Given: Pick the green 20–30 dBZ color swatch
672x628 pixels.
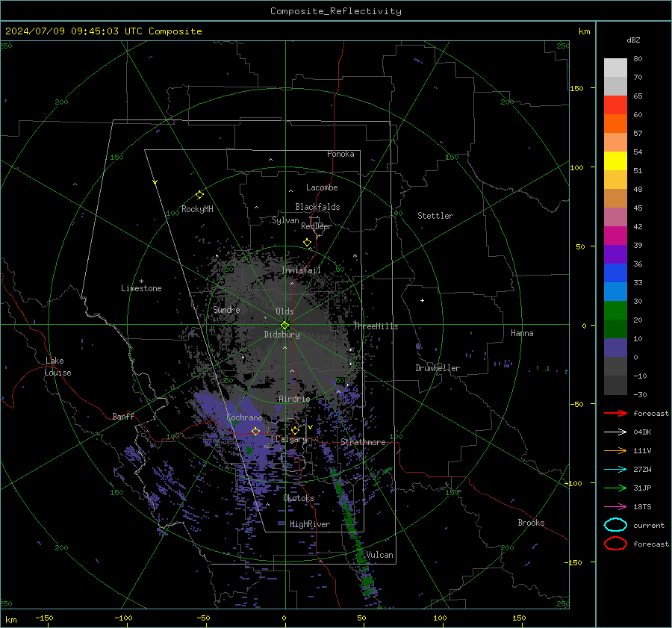Looking at the screenshot, I should [x=615, y=310].
